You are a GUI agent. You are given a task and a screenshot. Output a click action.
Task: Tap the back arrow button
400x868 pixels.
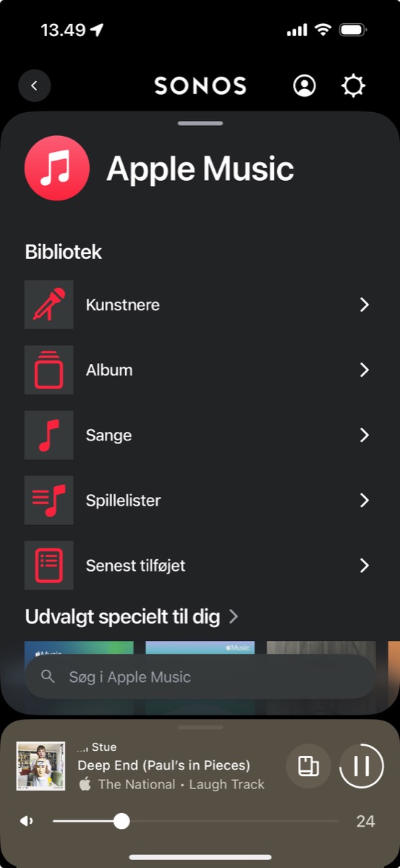coord(34,85)
